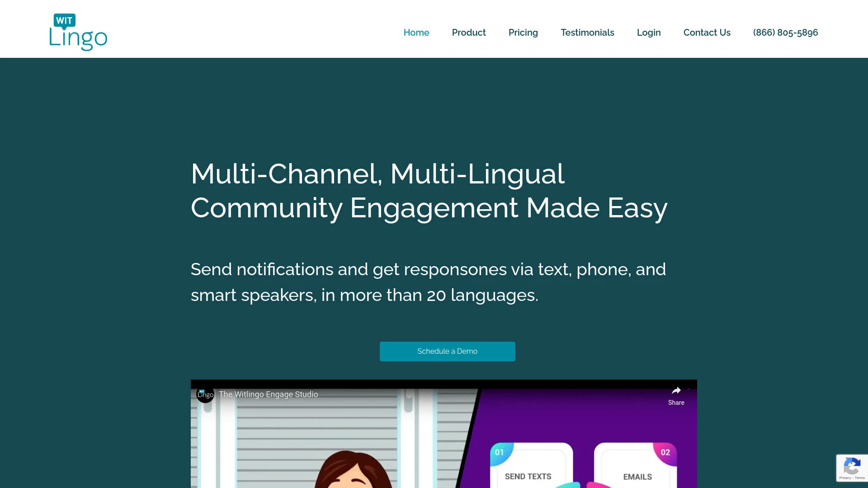Expand the Product navigation dropdown
This screenshot has width=868, height=488.
[x=468, y=32]
